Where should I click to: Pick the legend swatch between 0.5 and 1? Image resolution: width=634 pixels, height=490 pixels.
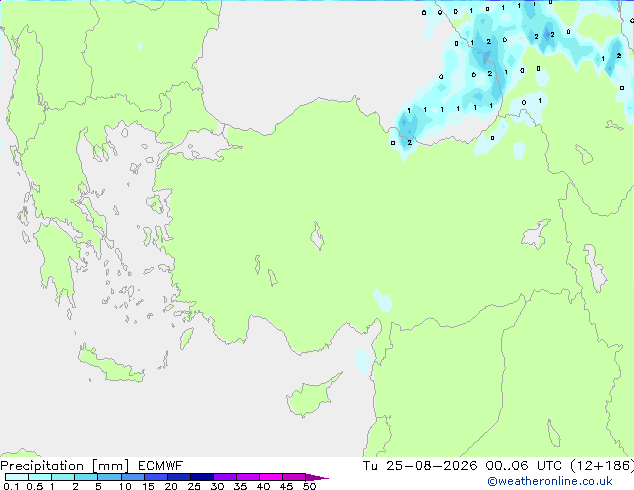(x=40, y=477)
